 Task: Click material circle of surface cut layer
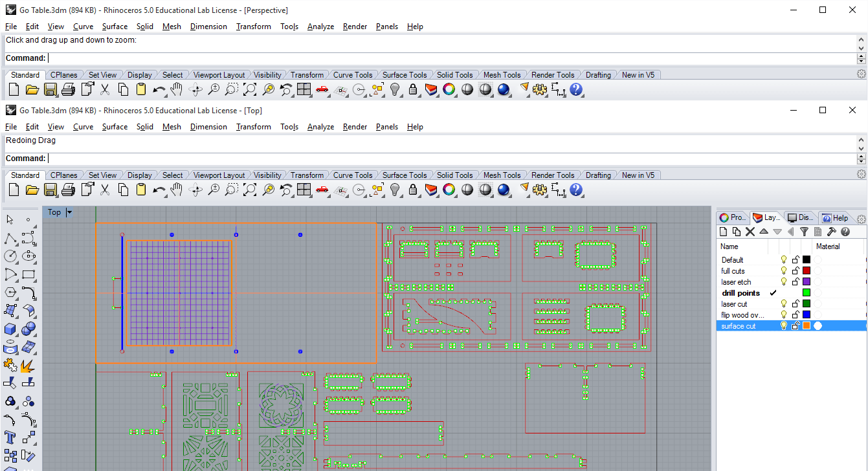click(818, 326)
